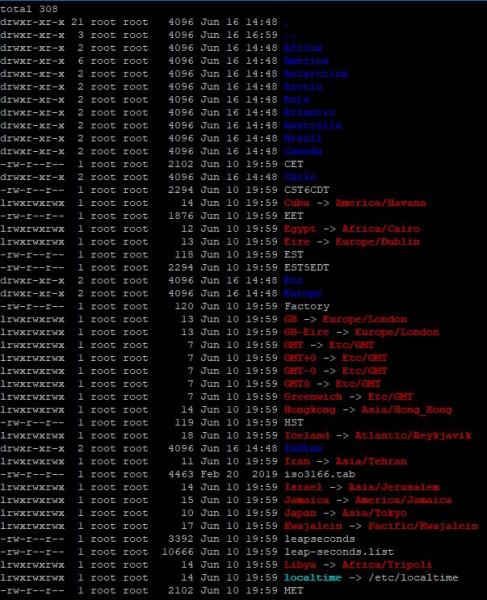Select the size value 1876
Image resolution: width=487 pixels, height=600 pixels.
pos(181,216)
